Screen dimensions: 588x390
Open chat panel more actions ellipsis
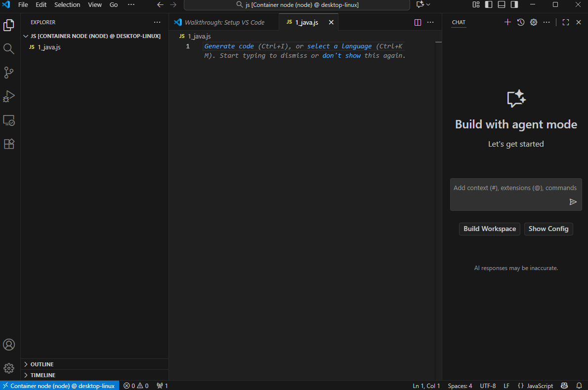(x=546, y=22)
